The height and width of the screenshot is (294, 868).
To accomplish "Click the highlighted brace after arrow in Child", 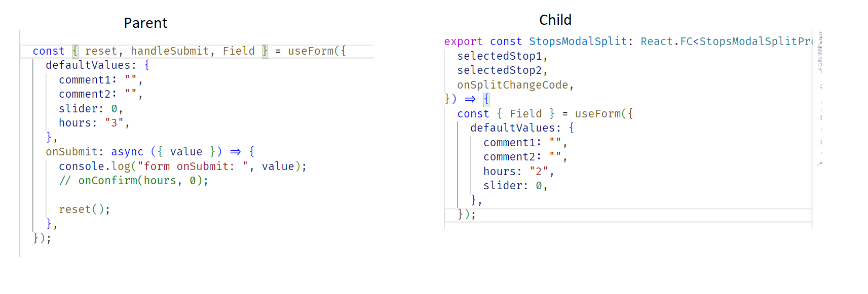I will click(486, 99).
